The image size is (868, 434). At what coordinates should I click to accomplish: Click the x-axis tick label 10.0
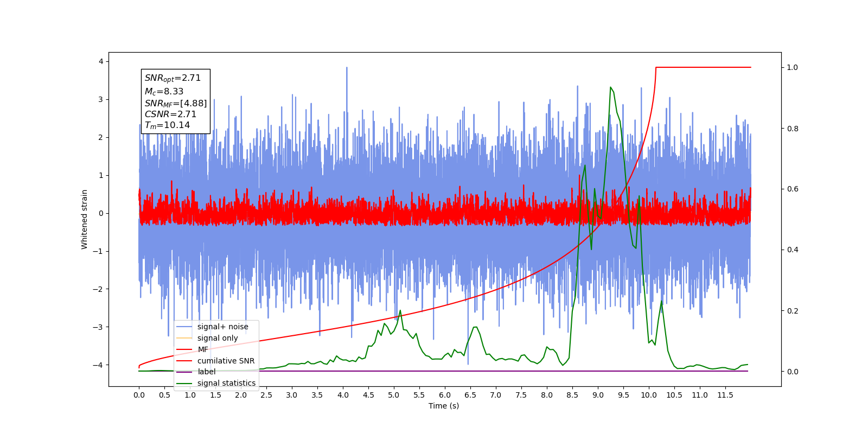(x=649, y=395)
